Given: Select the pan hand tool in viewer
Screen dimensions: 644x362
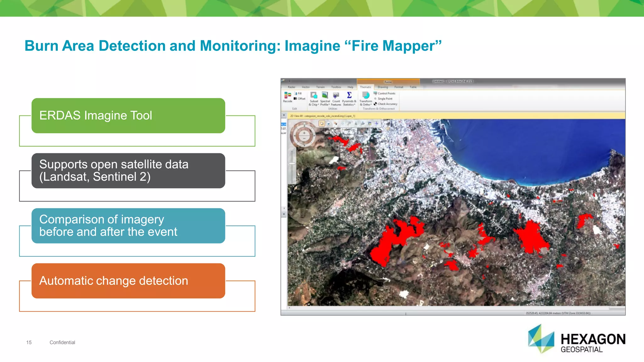Looking at the screenshot, I should point(336,123).
